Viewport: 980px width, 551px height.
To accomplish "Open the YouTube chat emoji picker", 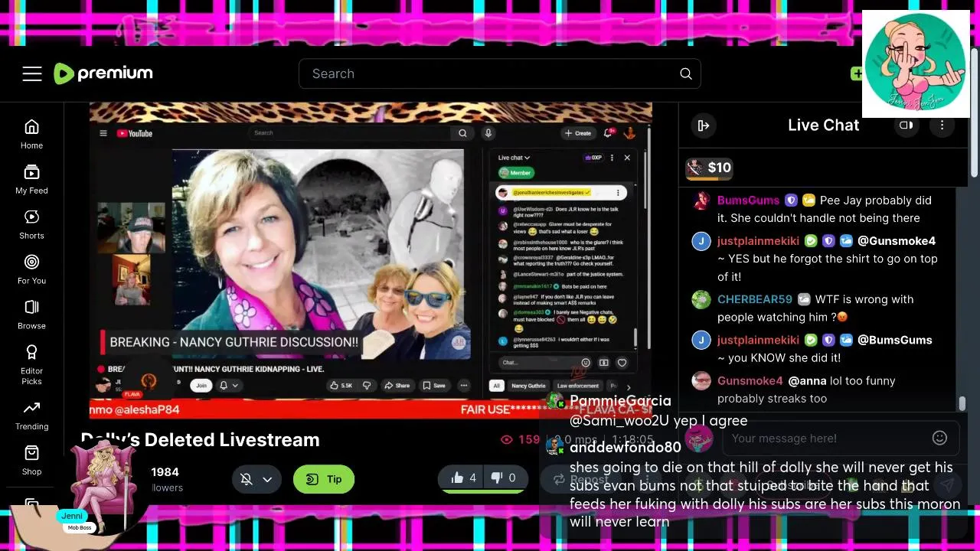I will click(x=586, y=363).
